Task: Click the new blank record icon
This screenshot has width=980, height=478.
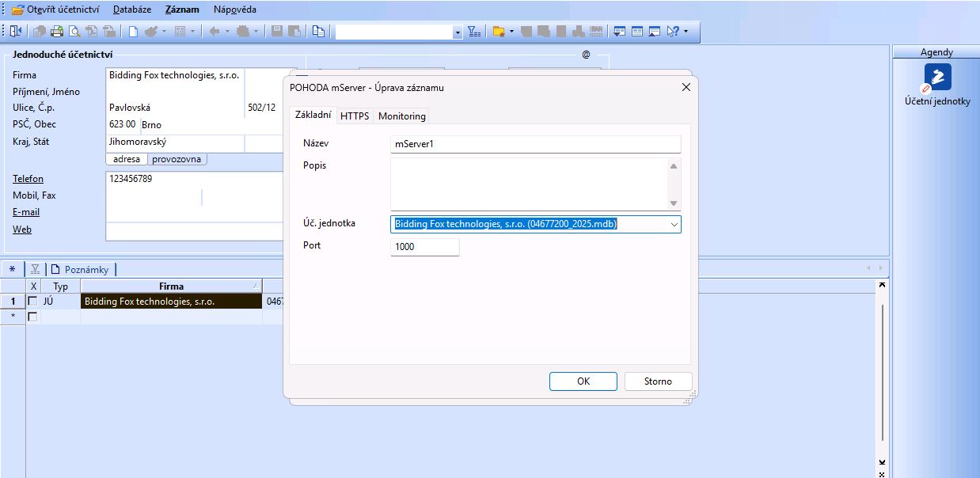Action: tap(133, 32)
